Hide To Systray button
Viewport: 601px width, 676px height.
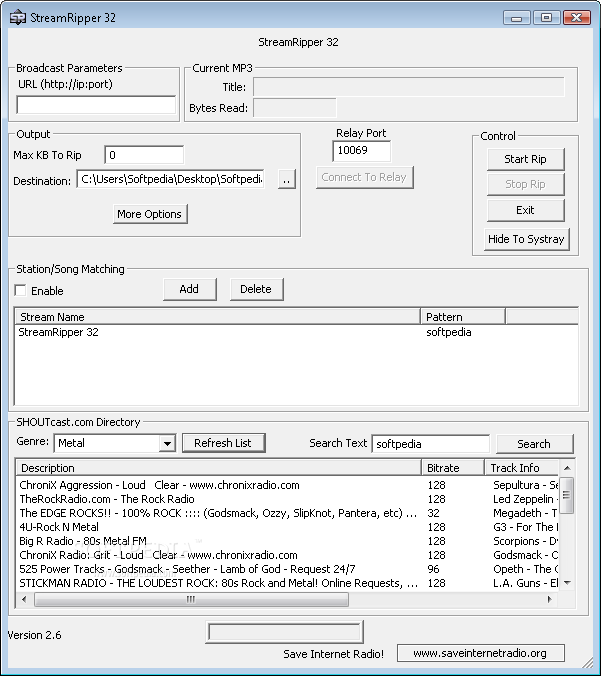(x=526, y=239)
